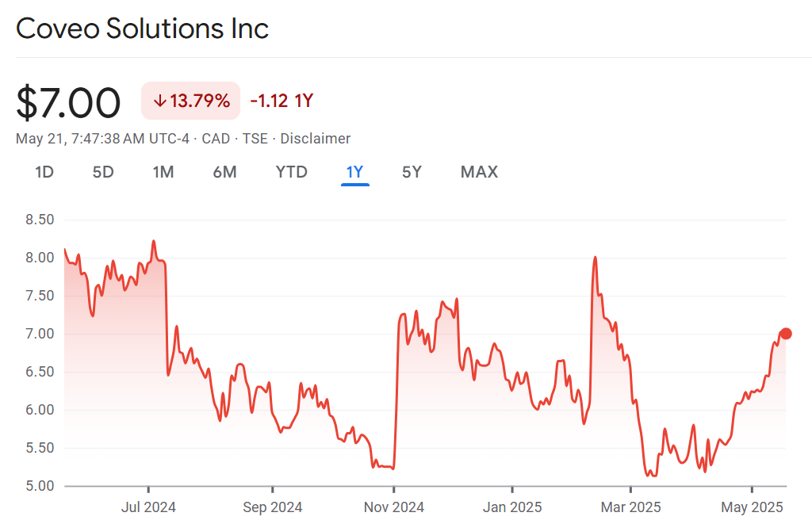Click the red current-price dot on chart
The height and width of the screenshot is (524, 812).
coord(786,334)
